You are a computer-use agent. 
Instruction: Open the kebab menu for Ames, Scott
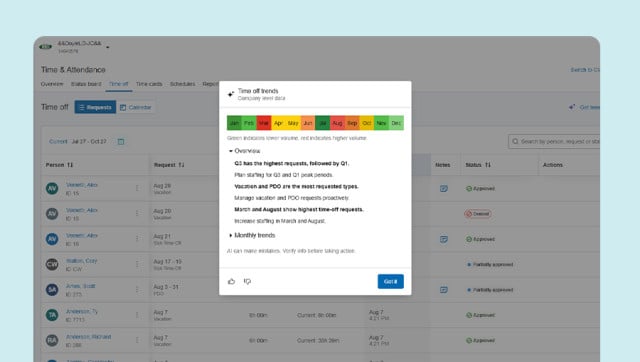[137, 290]
